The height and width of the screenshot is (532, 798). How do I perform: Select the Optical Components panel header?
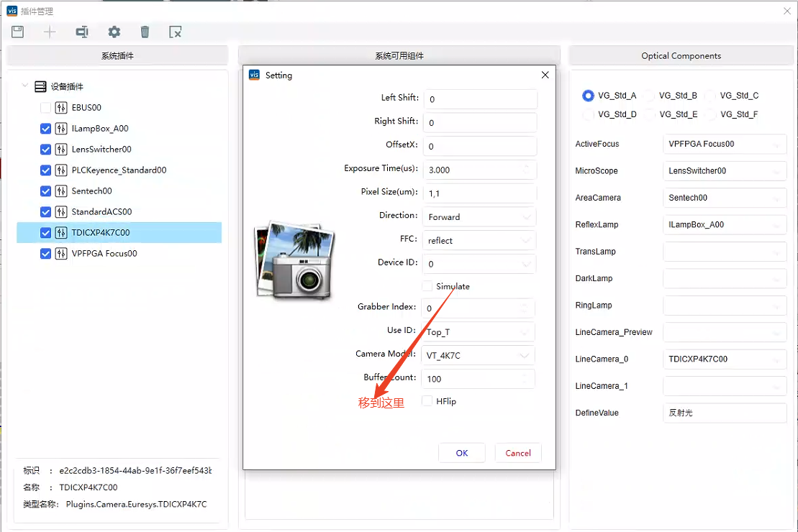[x=681, y=56]
